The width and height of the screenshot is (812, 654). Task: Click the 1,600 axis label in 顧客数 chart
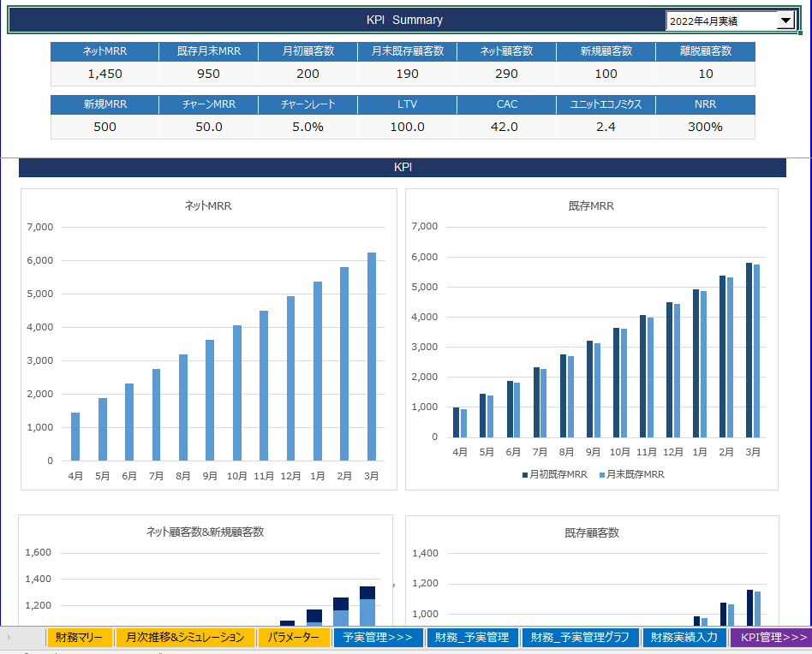coord(39,553)
